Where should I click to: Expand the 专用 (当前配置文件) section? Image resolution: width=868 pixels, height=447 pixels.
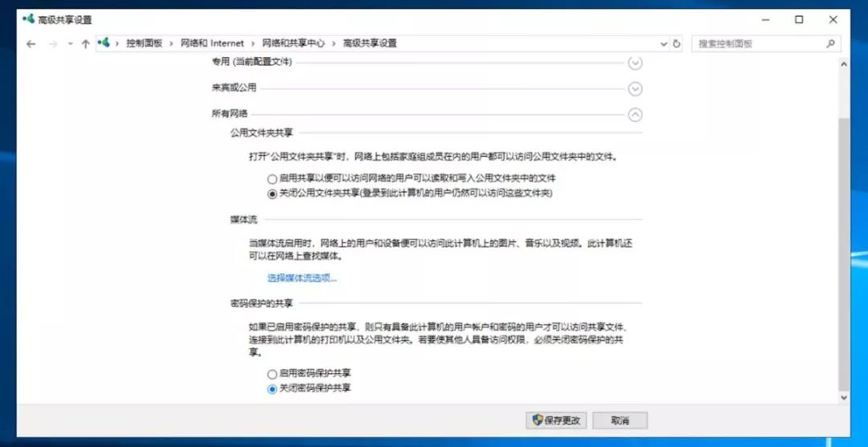point(635,63)
